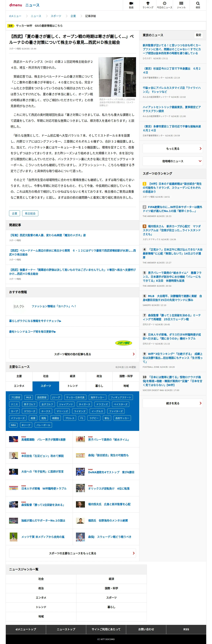Image resolution: width=212 pixels, height=644 pixels.
Task: Open 暮らしがラクになる情報 link
Action: click(35, 321)
